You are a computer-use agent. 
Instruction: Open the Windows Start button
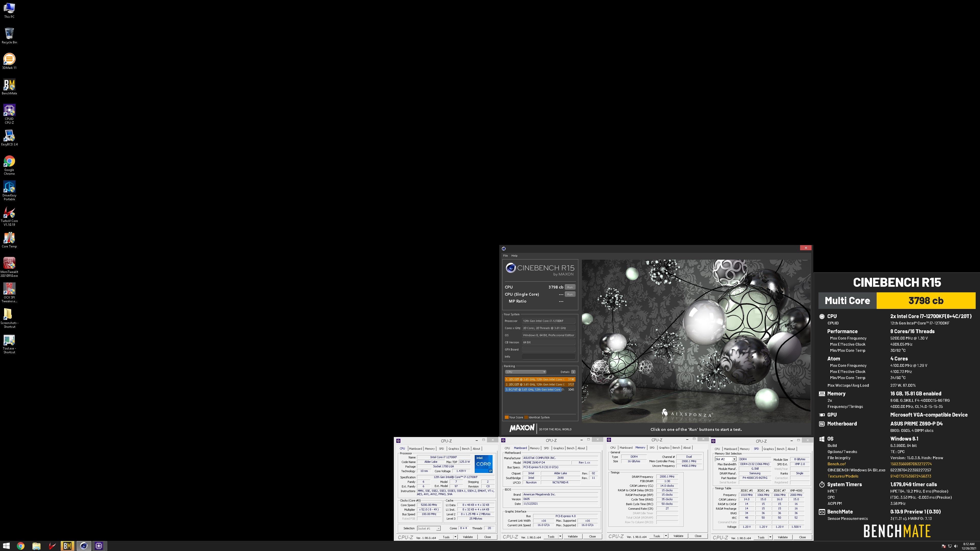click(6, 546)
